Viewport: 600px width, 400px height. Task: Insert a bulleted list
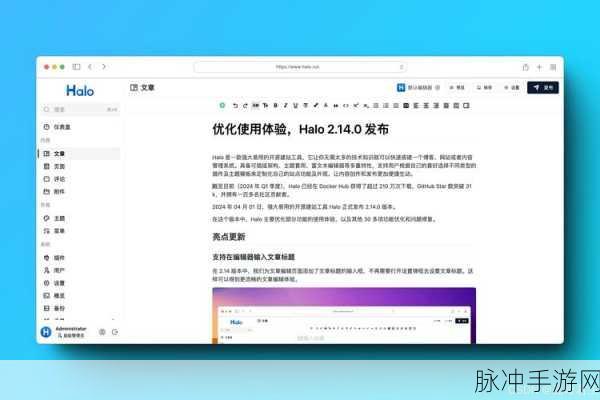376,106
